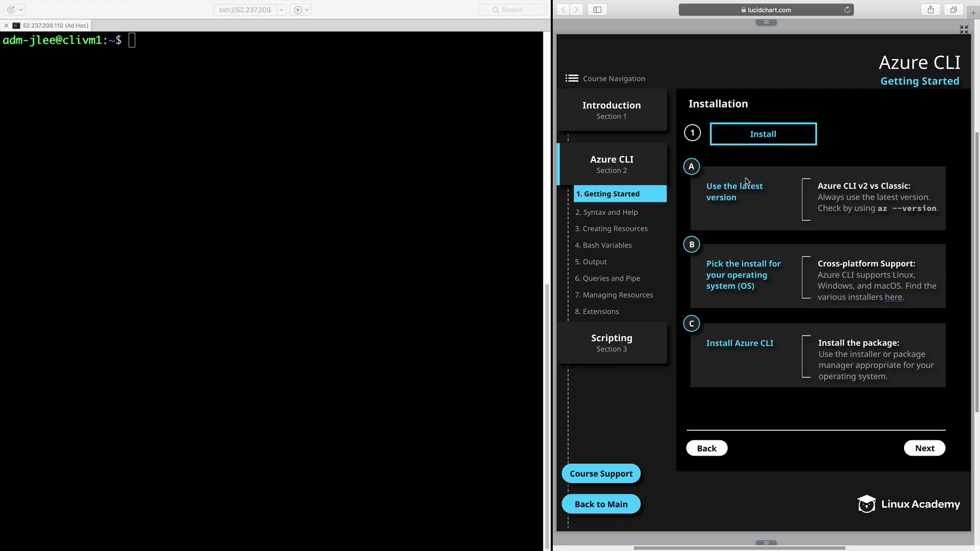Go to the Scripting Section 3
980x551 pixels.
click(611, 343)
